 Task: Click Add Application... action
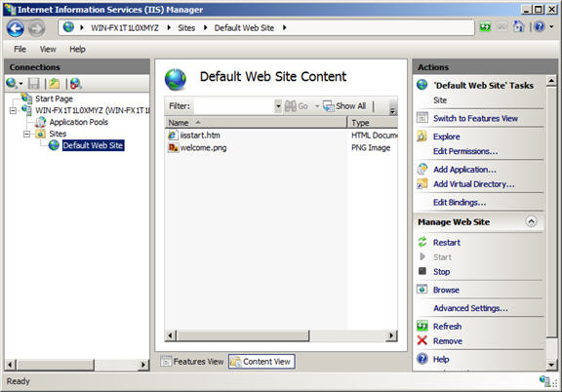coord(464,170)
